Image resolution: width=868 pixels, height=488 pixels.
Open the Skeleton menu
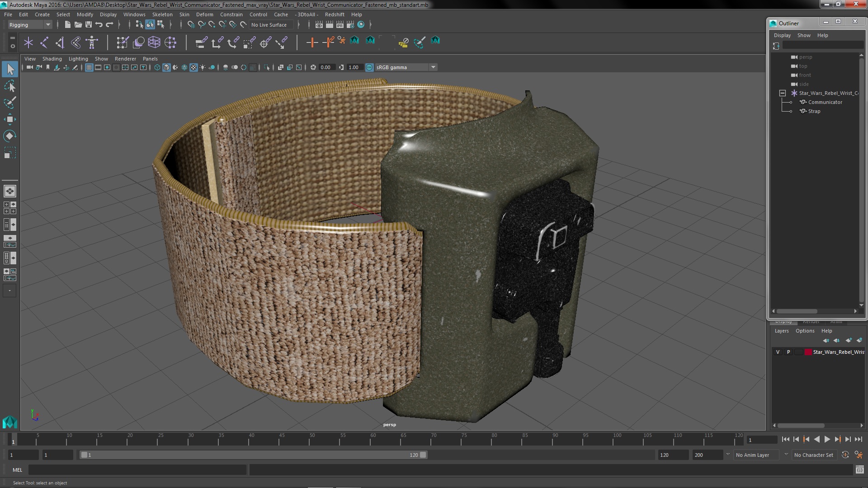click(x=162, y=14)
